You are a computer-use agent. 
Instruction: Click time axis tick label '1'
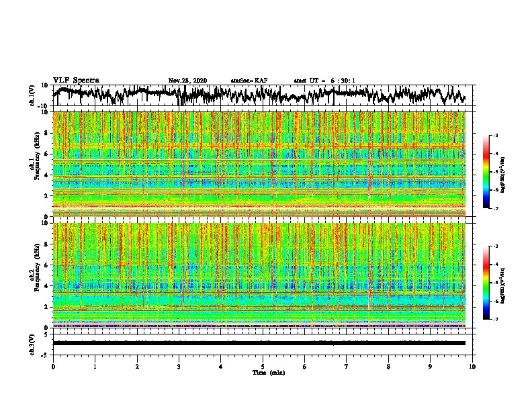(95, 367)
